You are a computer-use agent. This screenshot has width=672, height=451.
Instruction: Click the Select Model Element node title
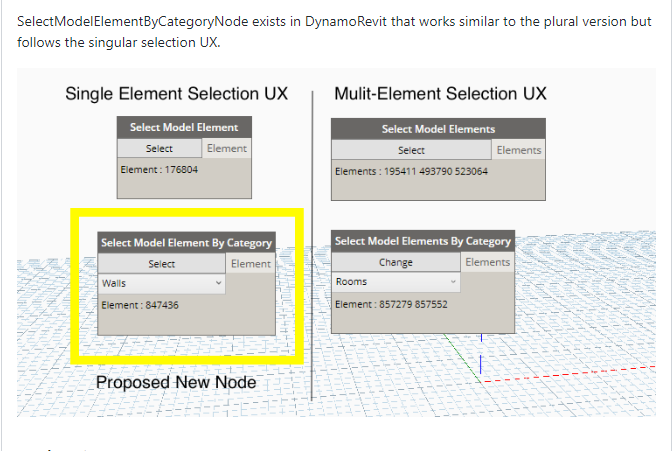[x=184, y=127]
